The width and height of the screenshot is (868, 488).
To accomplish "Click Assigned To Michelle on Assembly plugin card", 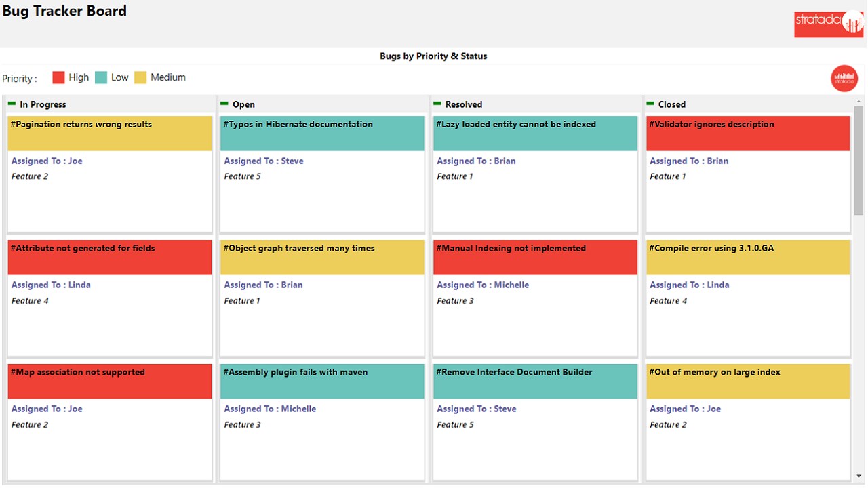I will point(270,409).
